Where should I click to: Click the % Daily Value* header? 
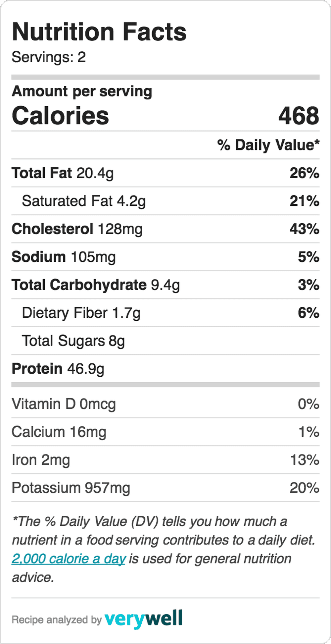coord(268,145)
